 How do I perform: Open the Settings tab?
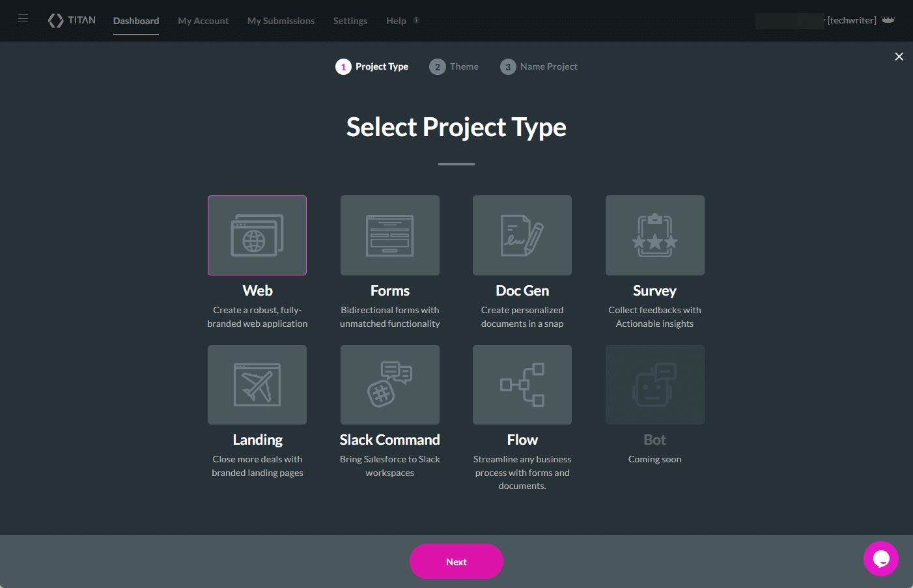click(x=350, y=21)
